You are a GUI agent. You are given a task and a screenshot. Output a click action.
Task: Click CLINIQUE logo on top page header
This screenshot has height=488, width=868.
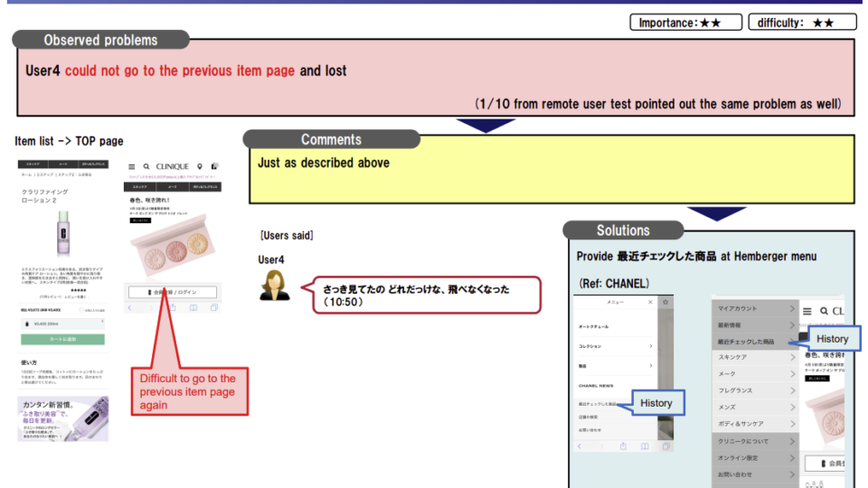click(172, 166)
